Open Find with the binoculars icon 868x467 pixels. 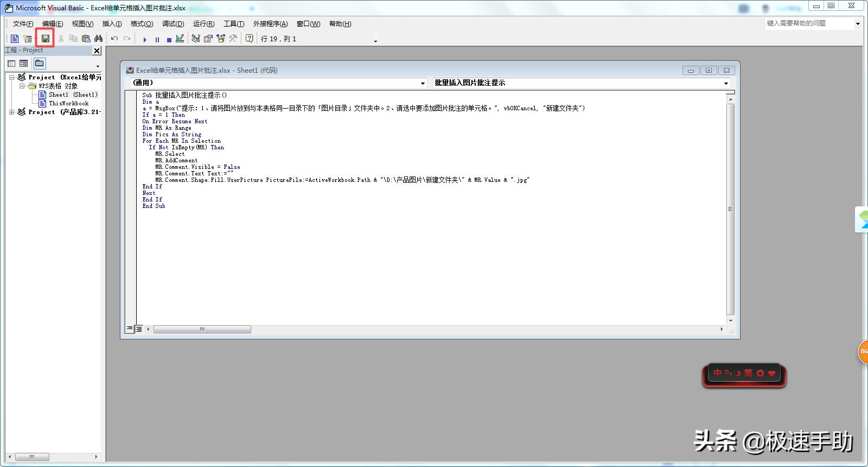coord(98,39)
